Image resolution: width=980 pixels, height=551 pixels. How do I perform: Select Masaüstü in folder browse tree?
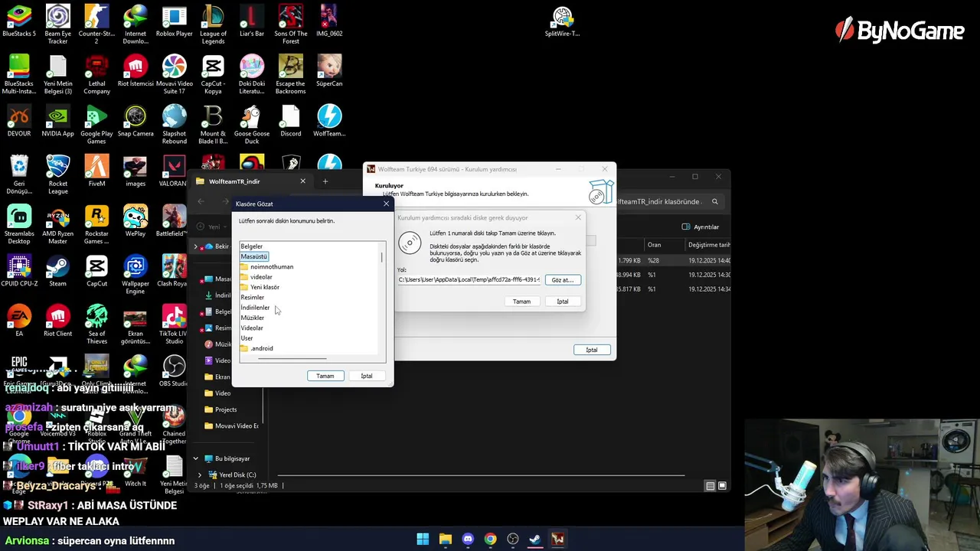[254, 256]
